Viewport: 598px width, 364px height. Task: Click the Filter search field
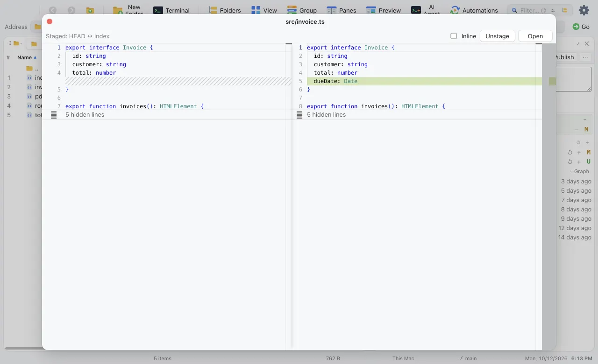(533, 10)
